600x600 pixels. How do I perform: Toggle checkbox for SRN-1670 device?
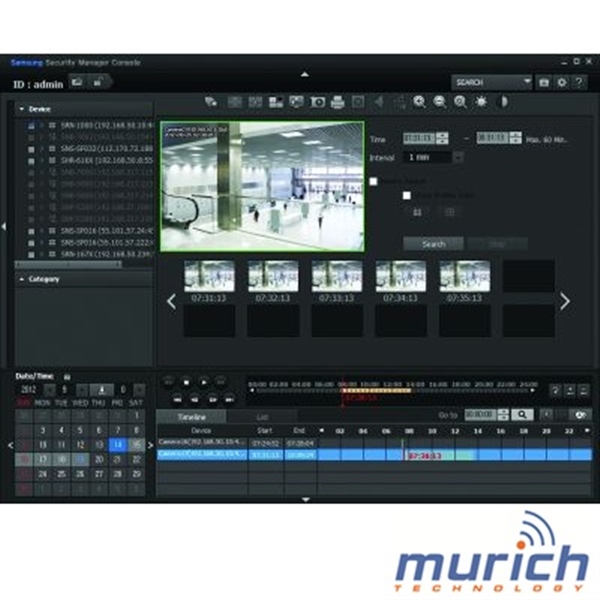[31, 254]
